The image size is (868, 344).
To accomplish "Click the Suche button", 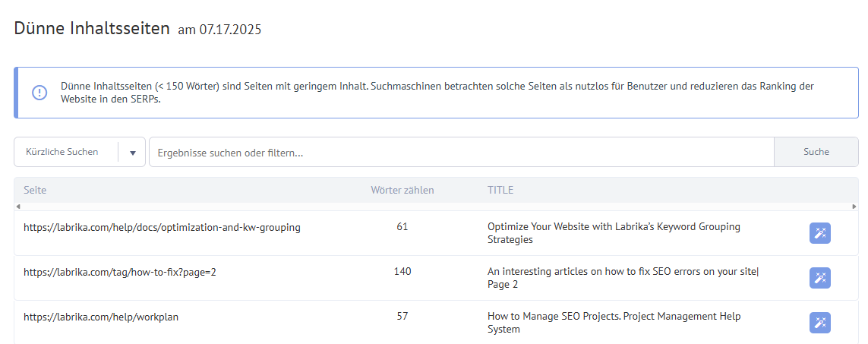I will point(816,152).
